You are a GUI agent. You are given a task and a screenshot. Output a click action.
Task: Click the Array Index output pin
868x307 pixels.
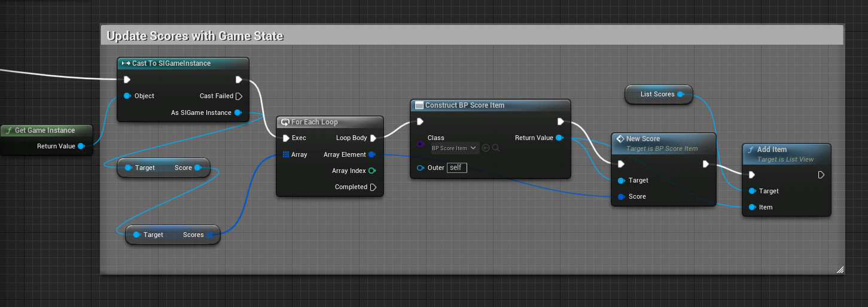(x=372, y=171)
